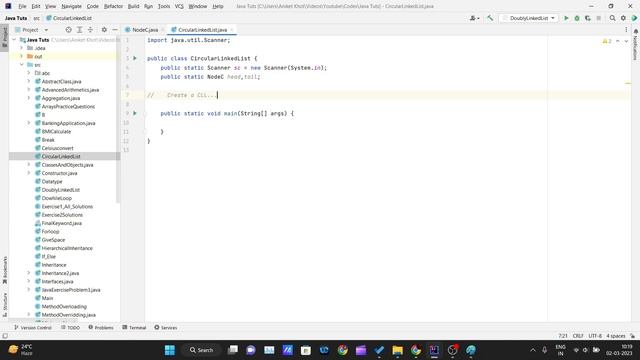Screen dimensions: 640x360
Task: Build project with hammer icon
Action: click(490, 18)
